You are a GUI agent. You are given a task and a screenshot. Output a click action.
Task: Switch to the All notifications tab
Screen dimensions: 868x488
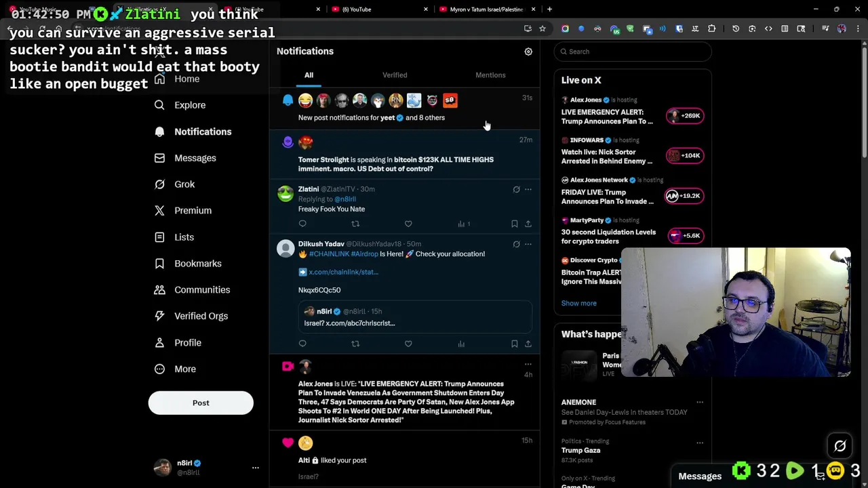tap(309, 75)
